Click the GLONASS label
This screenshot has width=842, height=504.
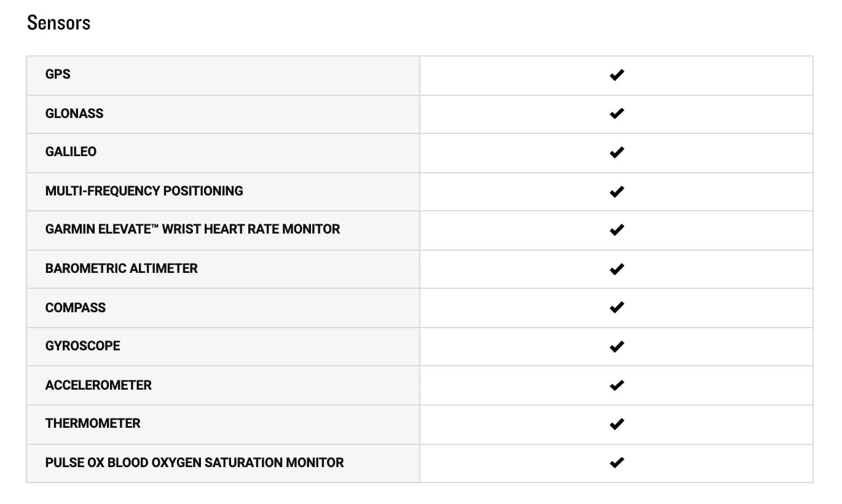(74, 113)
